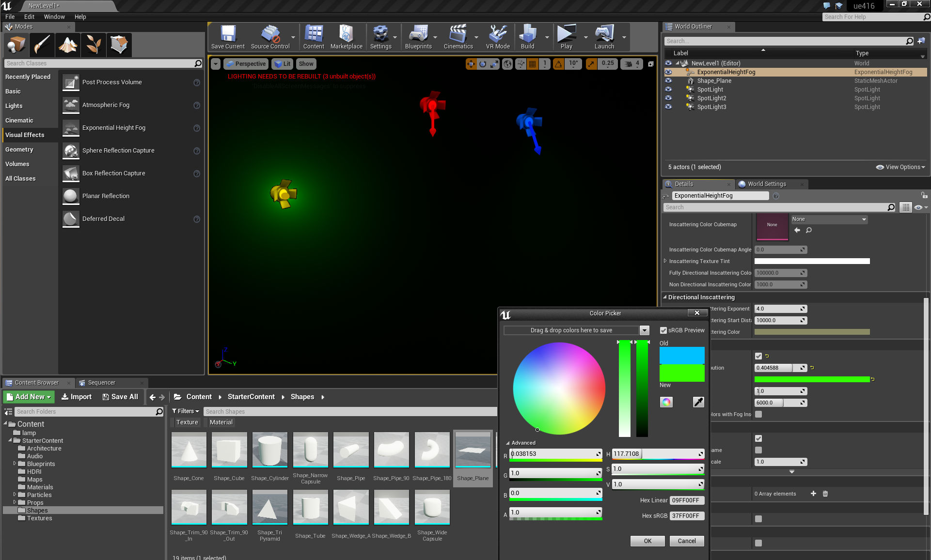This screenshot has height=560, width=931.
Task: Open the View Options dropdown
Action: click(x=900, y=167)
